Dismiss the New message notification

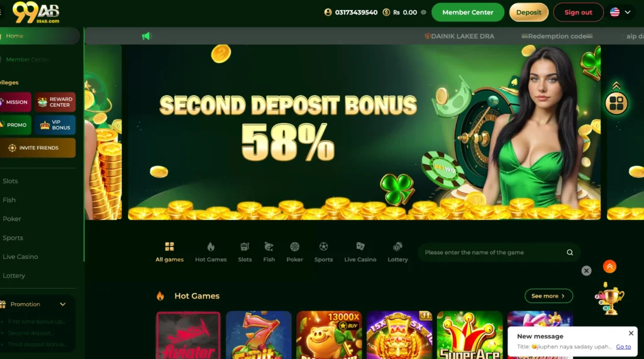631,333
